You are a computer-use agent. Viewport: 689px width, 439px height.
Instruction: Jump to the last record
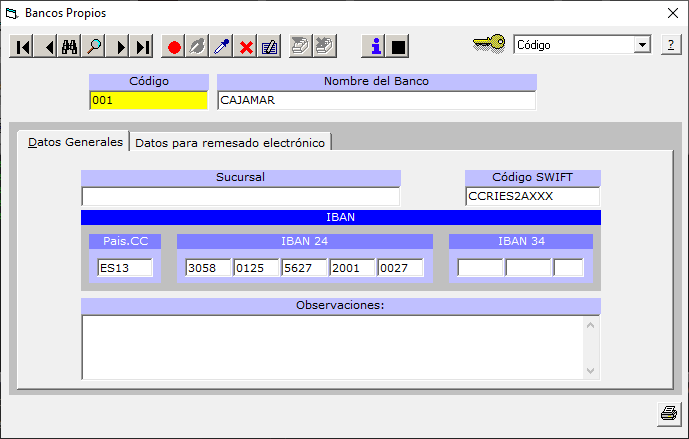click(x=143, y=47)
